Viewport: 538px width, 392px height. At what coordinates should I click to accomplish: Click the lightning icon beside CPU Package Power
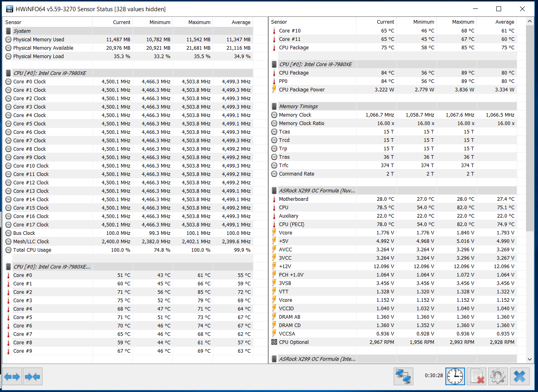coord(274,89)
